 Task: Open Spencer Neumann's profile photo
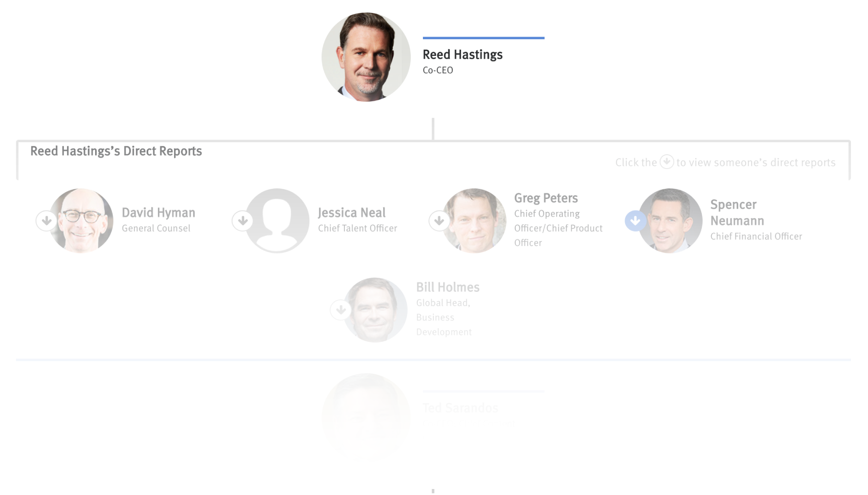pos(671,221)
